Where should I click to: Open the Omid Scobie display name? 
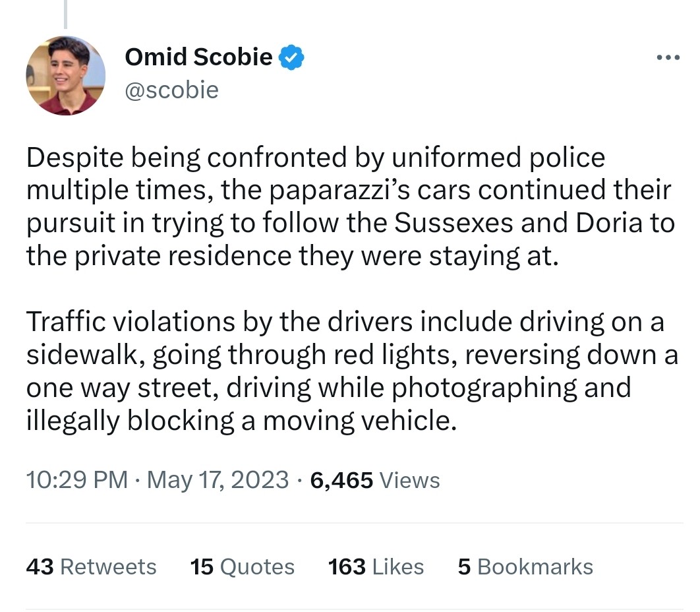tap(198, 57)
